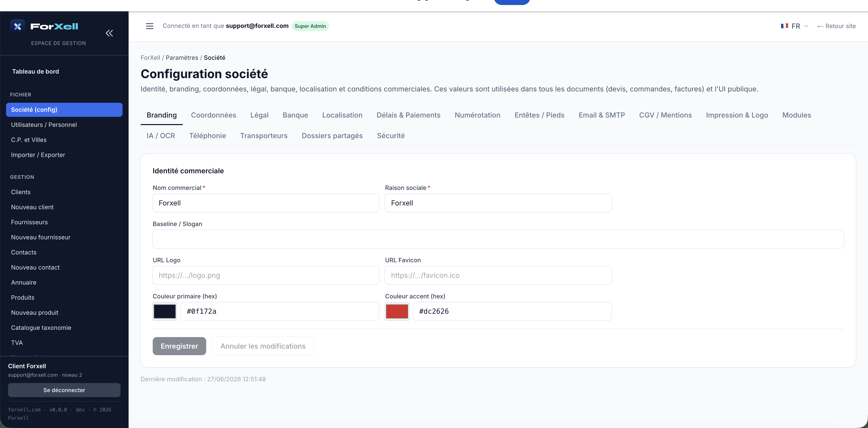The width and height of the screenshot is (868, 428).
Task: Click primary color hex field #0f172a
Action: tap(280, 311)
